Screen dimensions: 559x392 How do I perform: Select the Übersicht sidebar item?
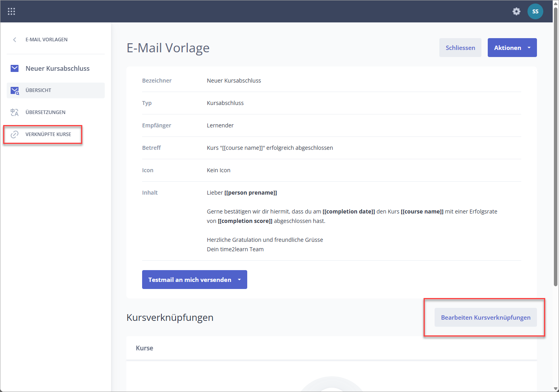click(56, 90)
